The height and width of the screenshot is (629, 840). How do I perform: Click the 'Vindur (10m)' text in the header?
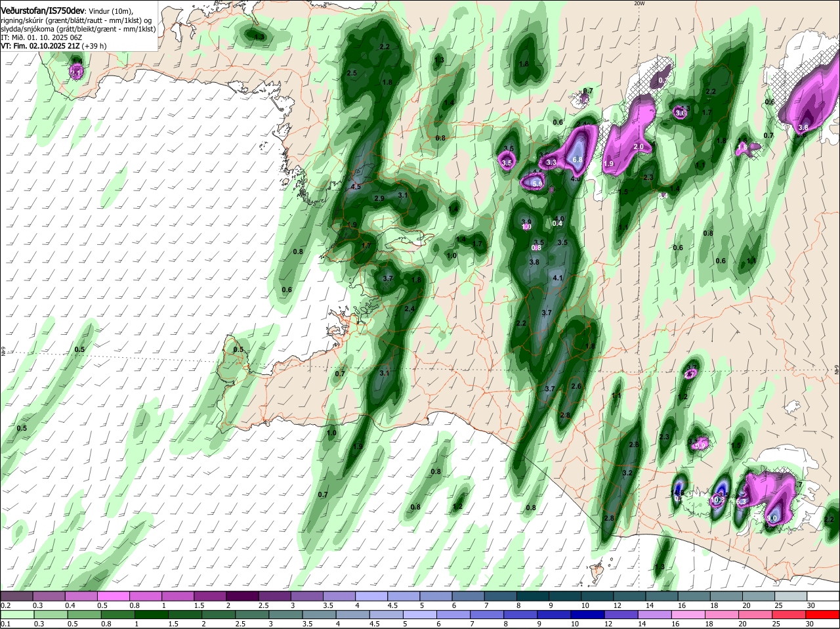[111, 11]
